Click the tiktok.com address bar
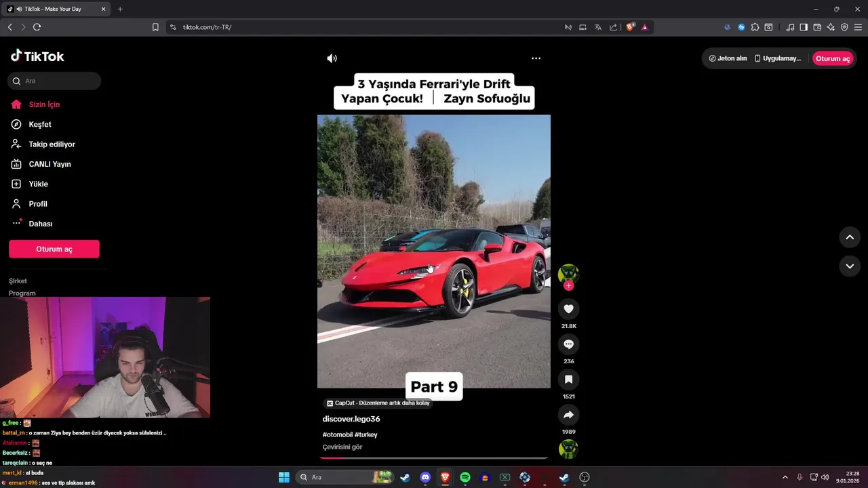Viewport: 868px width, 488px height. (366, 27)
